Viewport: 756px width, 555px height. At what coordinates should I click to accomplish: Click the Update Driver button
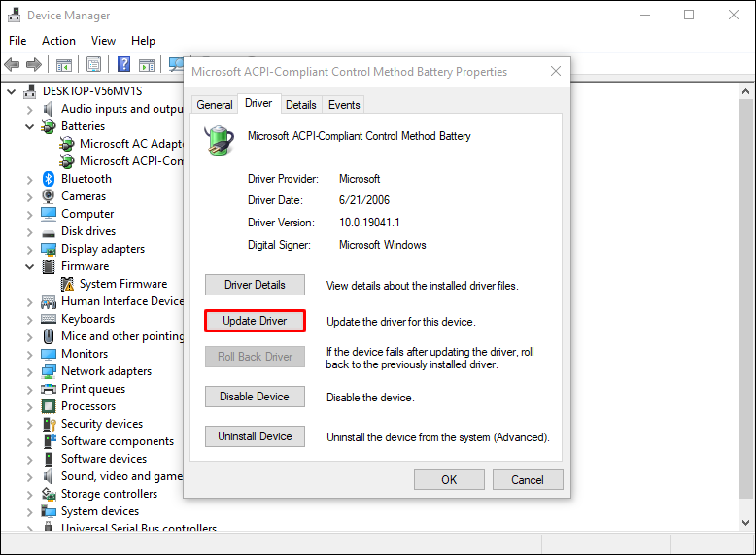[x=255, y=321]
